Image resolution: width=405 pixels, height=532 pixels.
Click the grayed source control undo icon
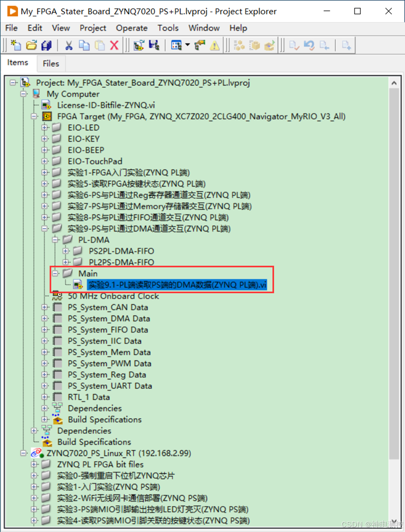309,45
